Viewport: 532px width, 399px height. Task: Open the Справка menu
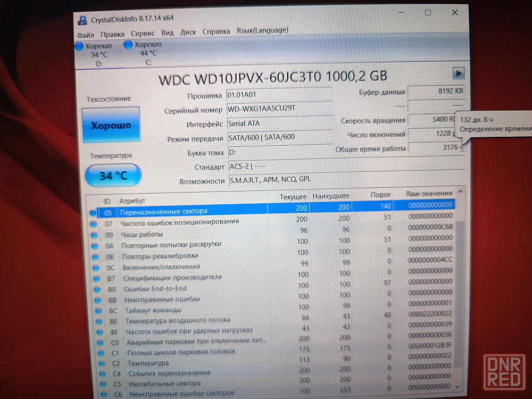point(216,31)
